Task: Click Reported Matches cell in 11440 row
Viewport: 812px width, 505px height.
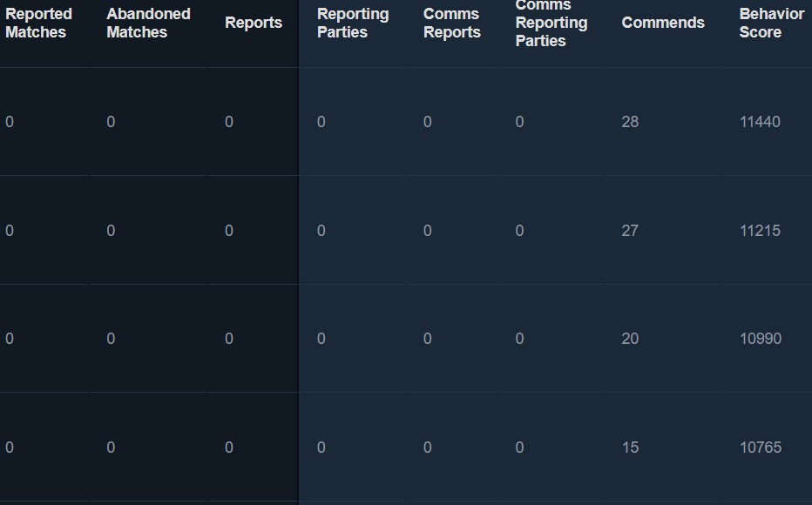Action: point(10,122)
